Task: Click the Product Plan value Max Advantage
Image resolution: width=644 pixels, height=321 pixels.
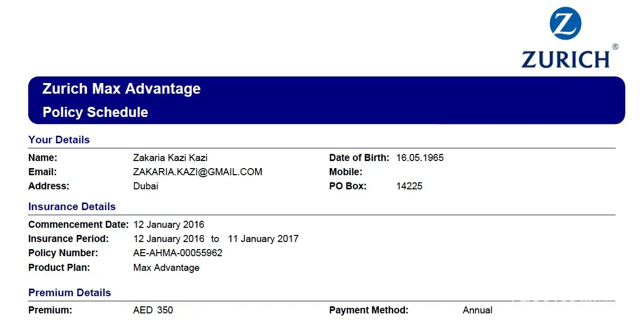Action: pyautogui.click(x=166, y=268)
